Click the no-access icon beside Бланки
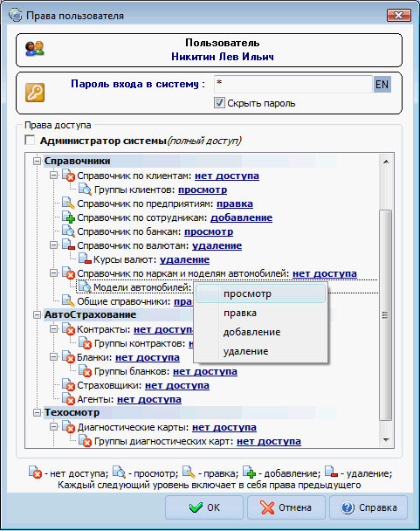 (x=68, y=357)
